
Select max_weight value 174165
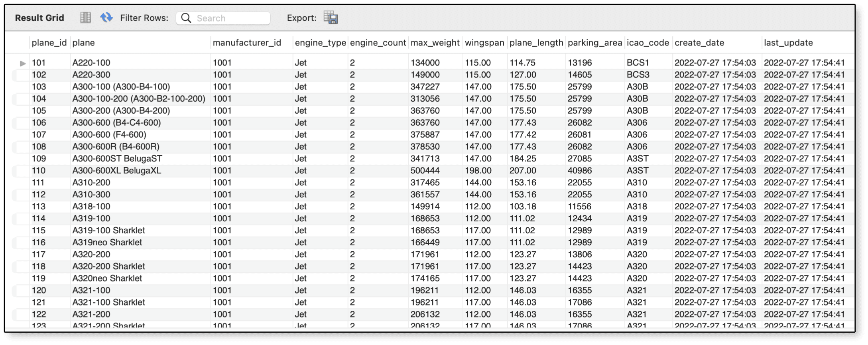coord(425,278)
